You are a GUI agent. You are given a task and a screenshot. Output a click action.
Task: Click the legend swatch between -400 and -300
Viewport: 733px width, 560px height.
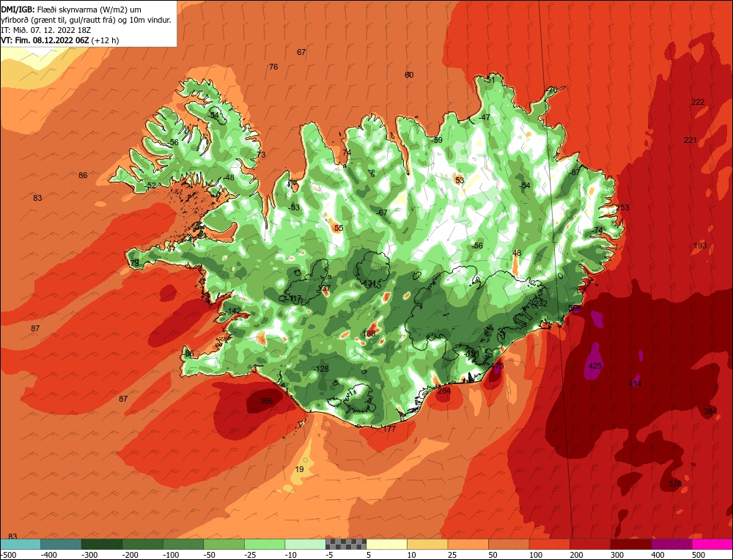pyautogui.click(x=62, y=544)
